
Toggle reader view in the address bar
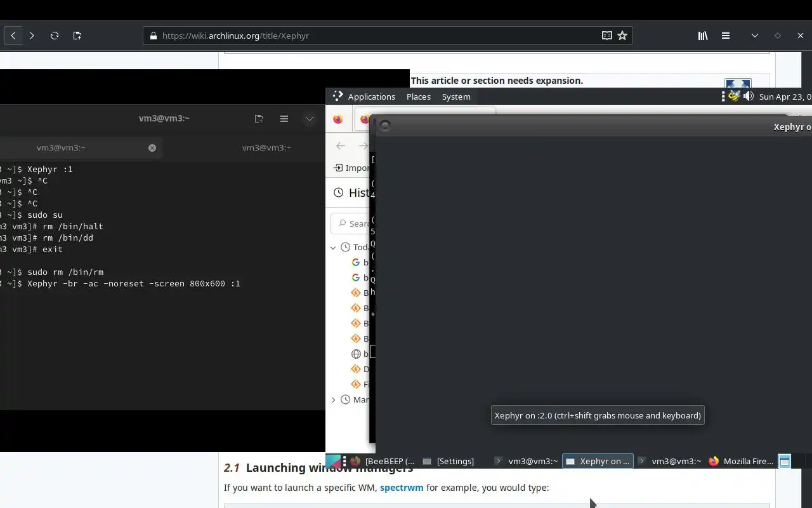coord(607,36)
